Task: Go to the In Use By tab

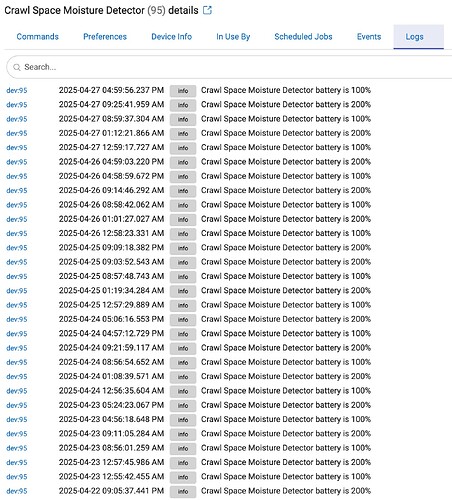Action: click(233, 37)
